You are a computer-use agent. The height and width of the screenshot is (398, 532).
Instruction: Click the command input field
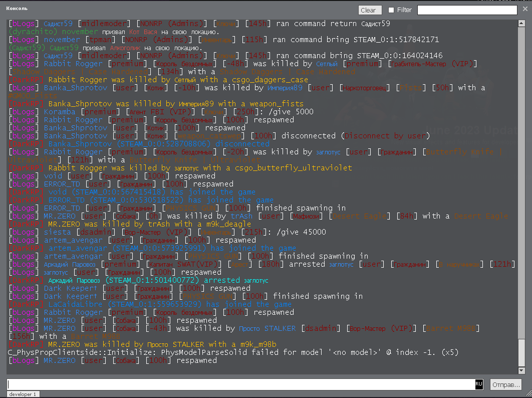(240, 384)
